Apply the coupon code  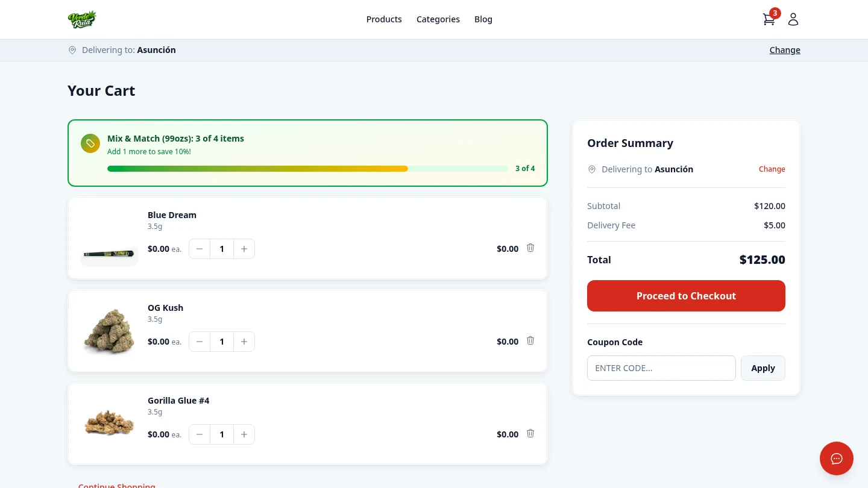pyautogui.click(x=763, y=368)
